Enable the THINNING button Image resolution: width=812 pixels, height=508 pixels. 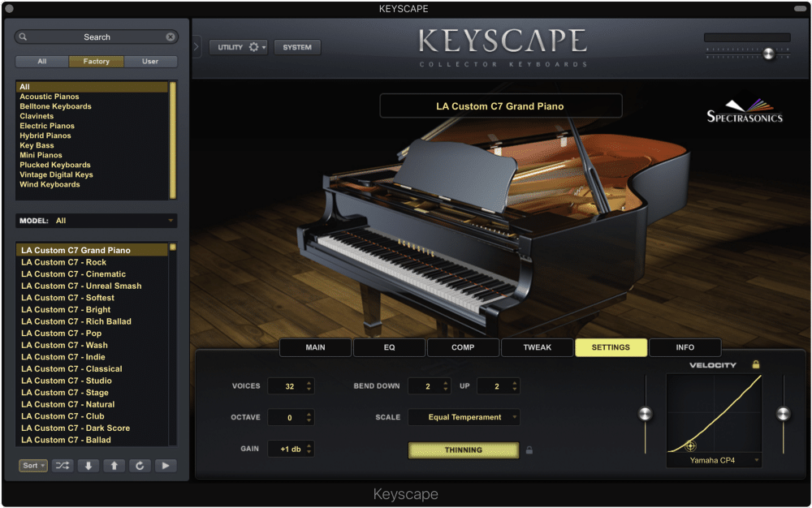pos(464,450)
